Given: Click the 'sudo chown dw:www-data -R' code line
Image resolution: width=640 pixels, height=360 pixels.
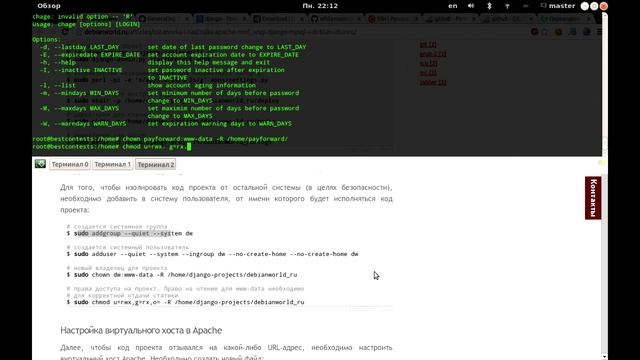Looking at the screenshot, I should point(182,275).
